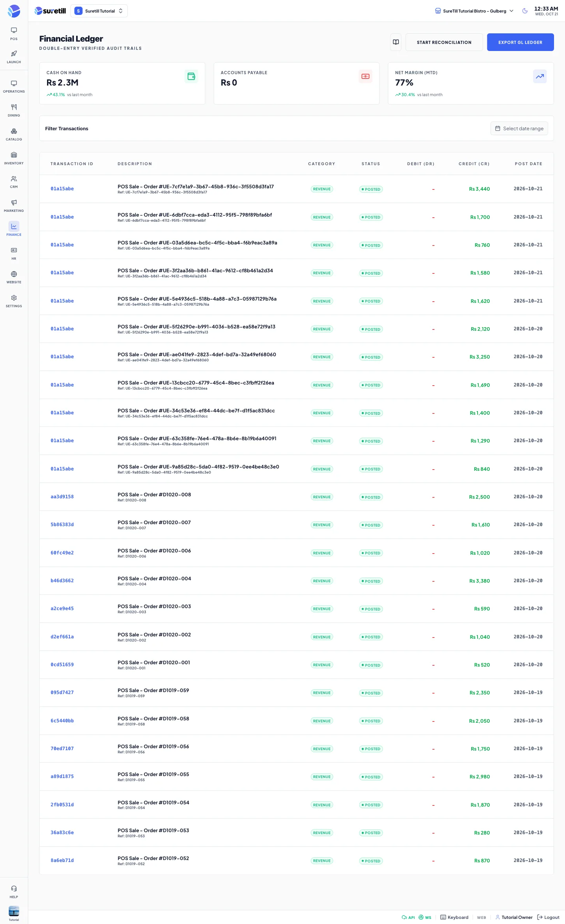Click the Credit (CR) column header
Screen dimensions: 565x924
(474, 164)
